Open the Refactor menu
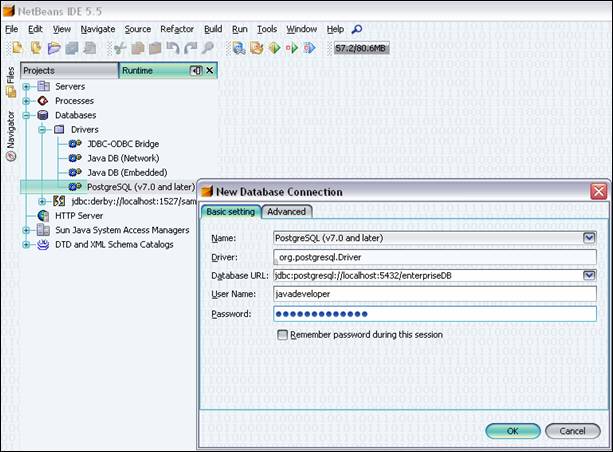This screenshot has width=613, height=452. pyautogui.click(x=177, y=29)
